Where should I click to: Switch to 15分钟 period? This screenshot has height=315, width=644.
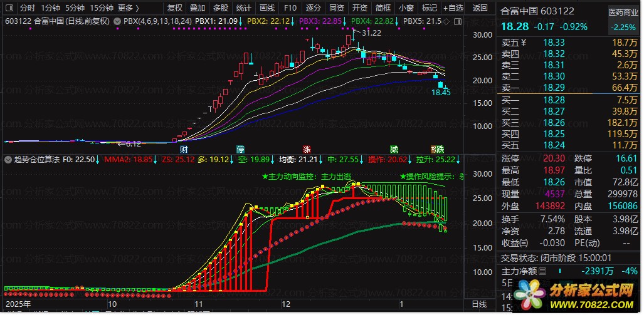(101, 8)
